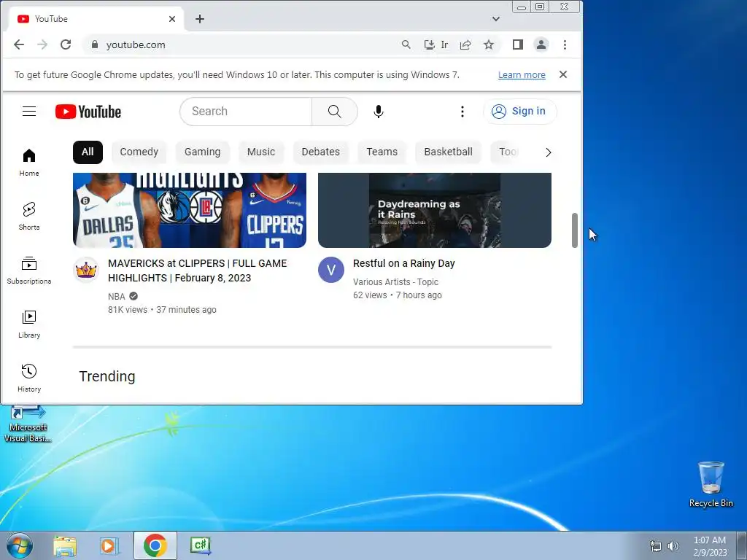Bookmark this tab with the star icon
This screenshot has height=560, width=747.
click(488, 44)
